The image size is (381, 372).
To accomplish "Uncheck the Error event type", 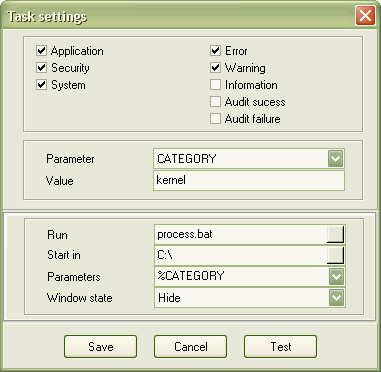I will [x=215, y=51].
